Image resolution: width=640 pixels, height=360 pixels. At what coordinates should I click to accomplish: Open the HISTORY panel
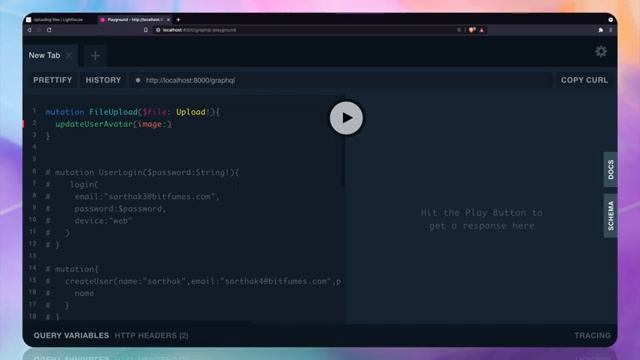click(x=103, y=80)
